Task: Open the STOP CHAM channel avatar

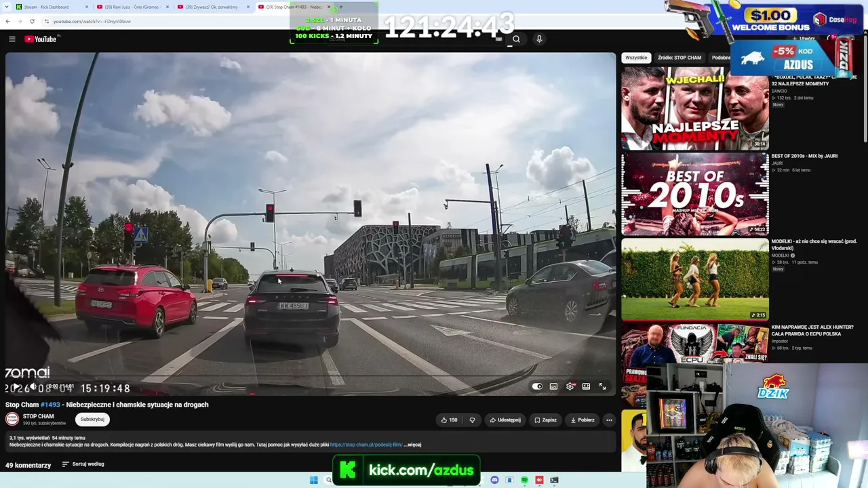Action: click(x=12, y=419)
